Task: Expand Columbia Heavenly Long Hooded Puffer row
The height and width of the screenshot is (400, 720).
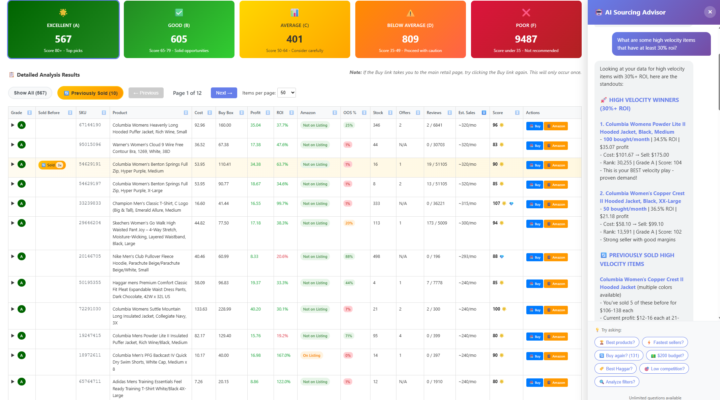Action: 12,125
